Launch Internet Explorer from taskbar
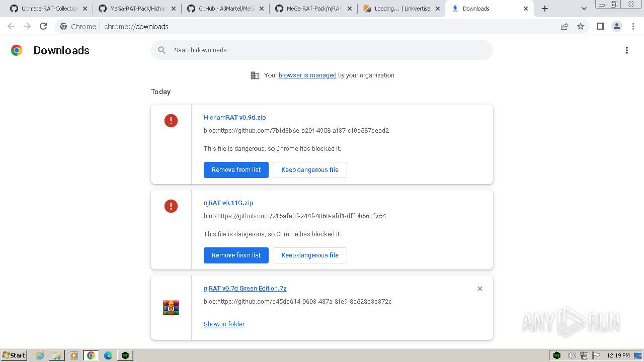This screenshot has height=362, width=644. (x=40, y=355)
